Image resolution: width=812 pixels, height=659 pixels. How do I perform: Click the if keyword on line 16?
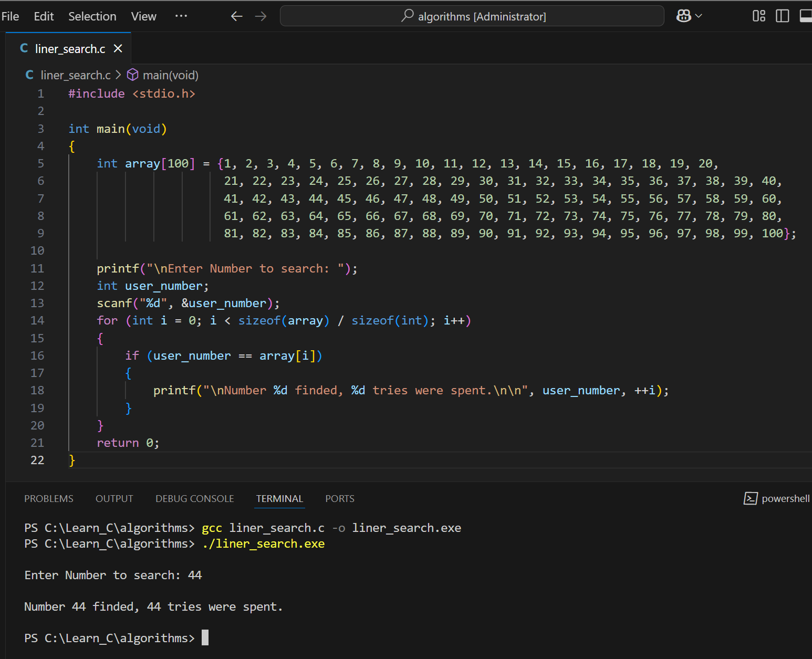[x=132, y=356]
